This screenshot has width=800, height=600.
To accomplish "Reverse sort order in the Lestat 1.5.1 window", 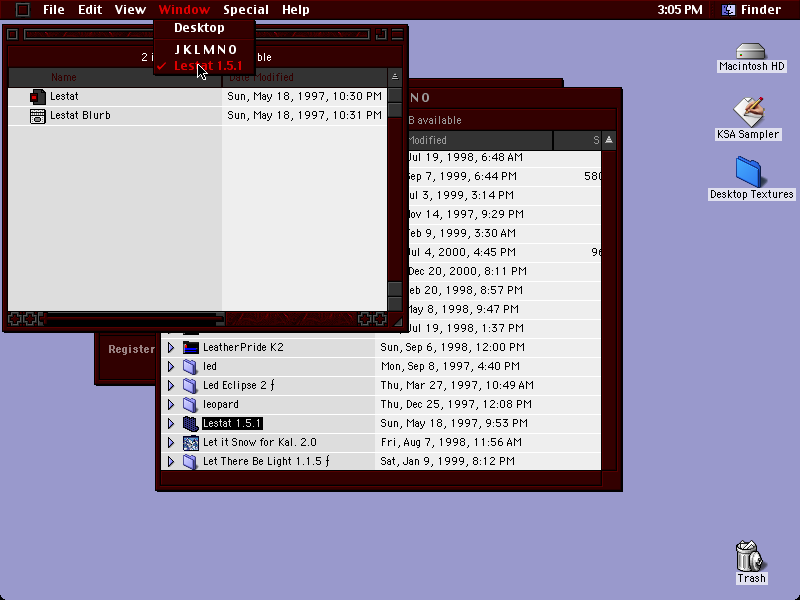I will click(x=394, y=77).
